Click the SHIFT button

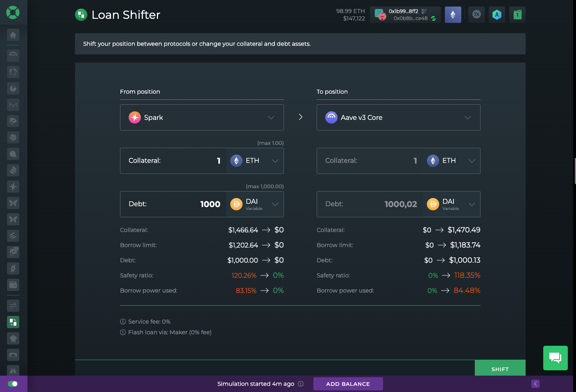click(500, 368)
